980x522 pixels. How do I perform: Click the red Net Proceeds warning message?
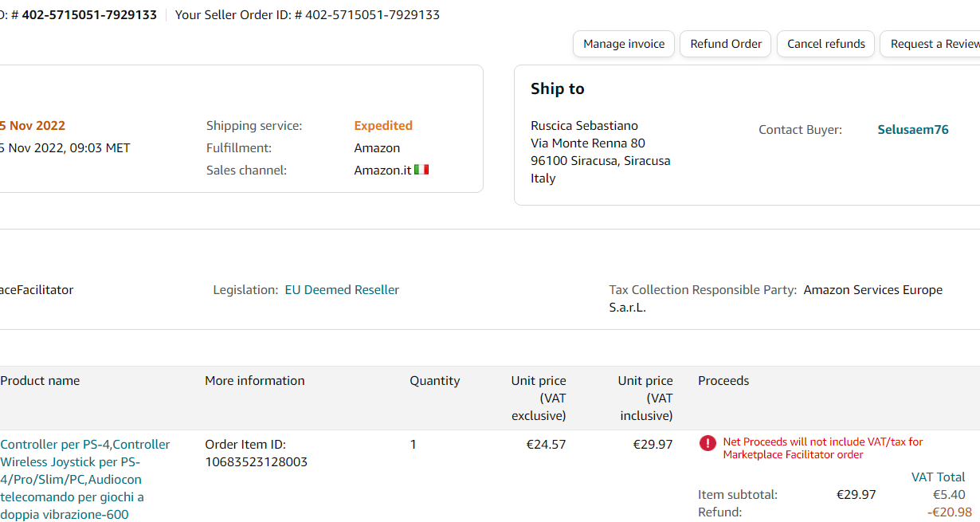pyautogui.click(x=823, y=448)
